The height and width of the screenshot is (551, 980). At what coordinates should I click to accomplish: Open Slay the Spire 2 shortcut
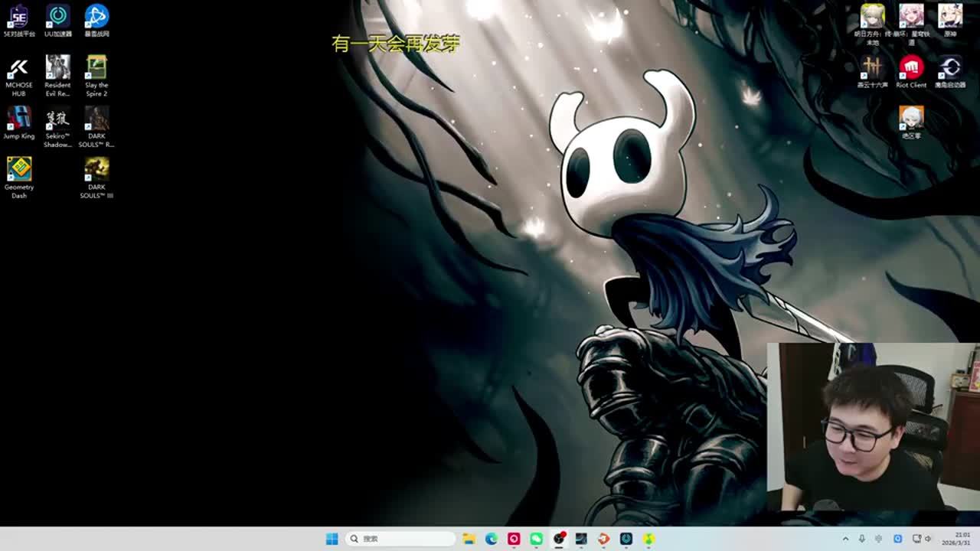[x=96, y=68]
